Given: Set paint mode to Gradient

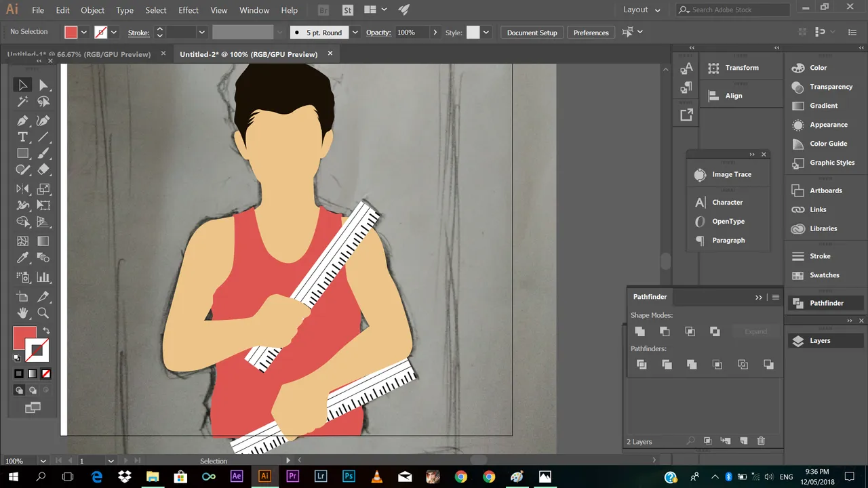Looking at the screenshot, I should (33, 373).
